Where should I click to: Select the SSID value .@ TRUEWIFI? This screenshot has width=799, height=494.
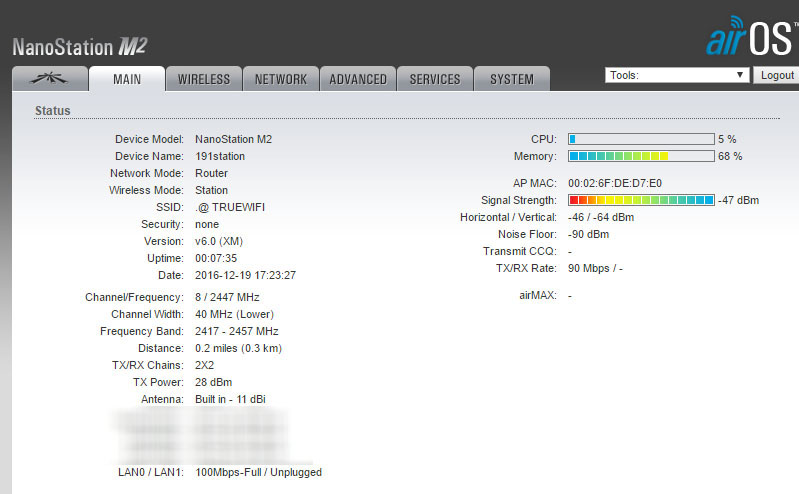point(230,207)
